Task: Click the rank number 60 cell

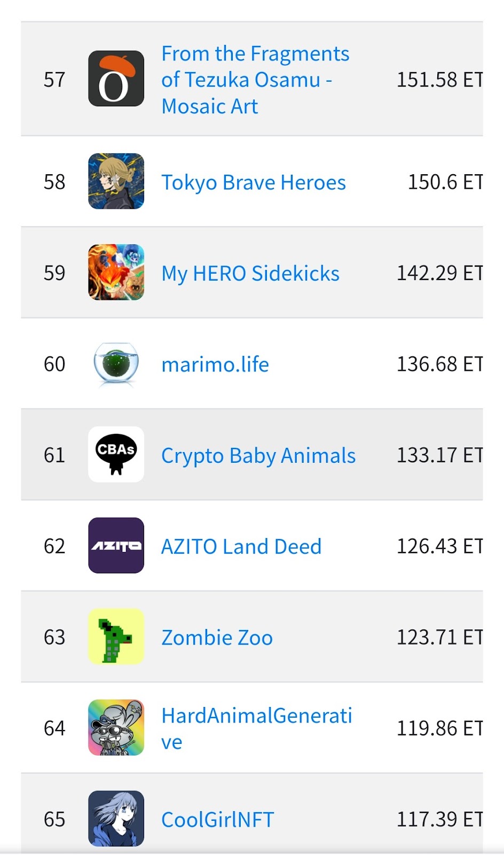Action: click(54, 364)
